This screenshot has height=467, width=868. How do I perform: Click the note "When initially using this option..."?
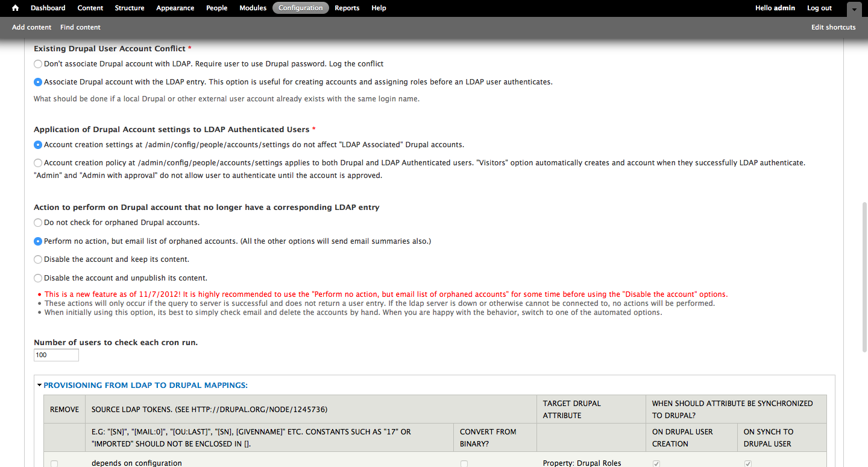coord(353,313)
